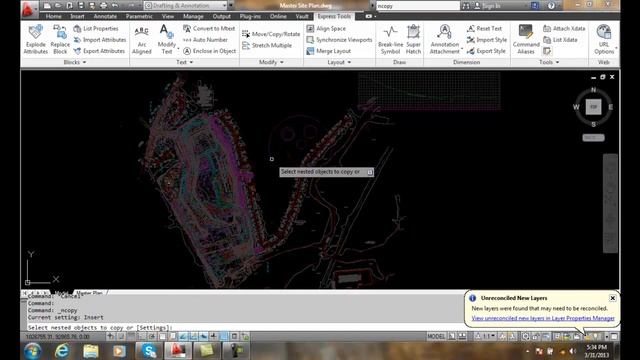Click the Align Space tool
Screen dimensions: 640x360
326,29
